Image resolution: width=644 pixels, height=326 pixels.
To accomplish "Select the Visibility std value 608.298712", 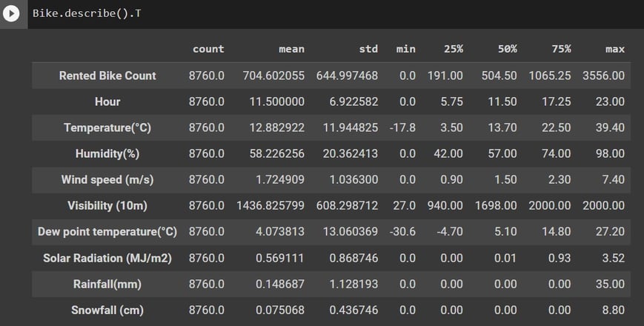I will (x=347, y=206).
